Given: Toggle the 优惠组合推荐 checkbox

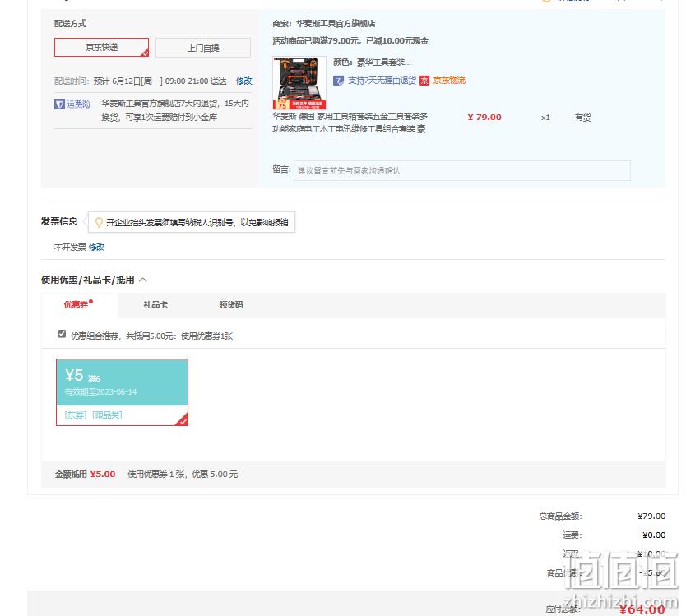Looking at the screenshot, I should (x=62, y=334).
